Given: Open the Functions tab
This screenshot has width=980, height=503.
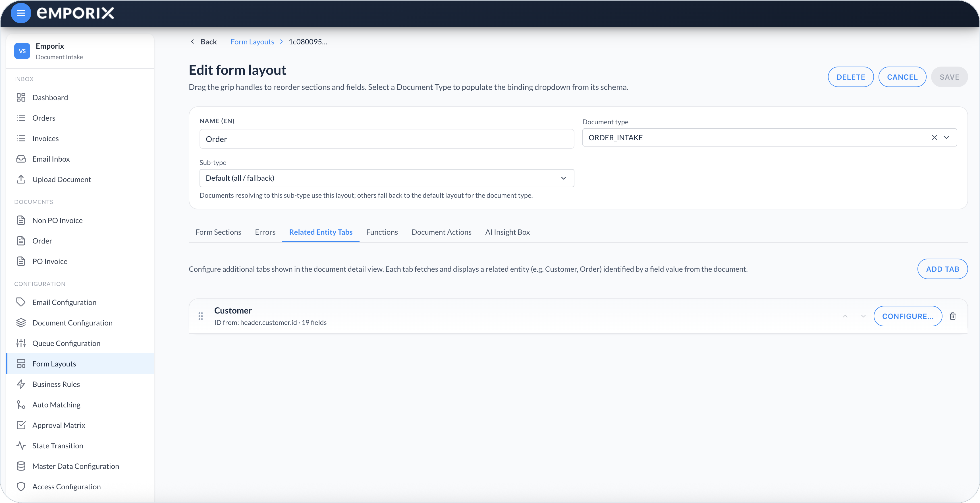Looking at the screenshot, I should point(382,232).
